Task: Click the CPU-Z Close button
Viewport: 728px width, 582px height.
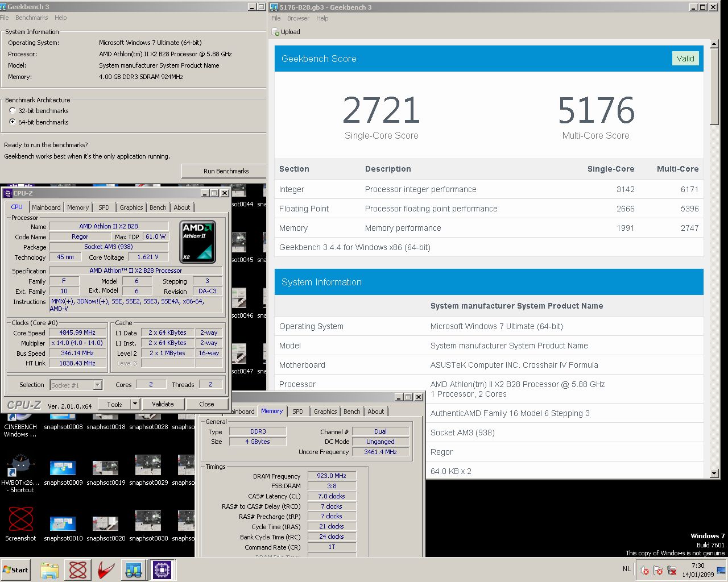Action: (206, 404)
